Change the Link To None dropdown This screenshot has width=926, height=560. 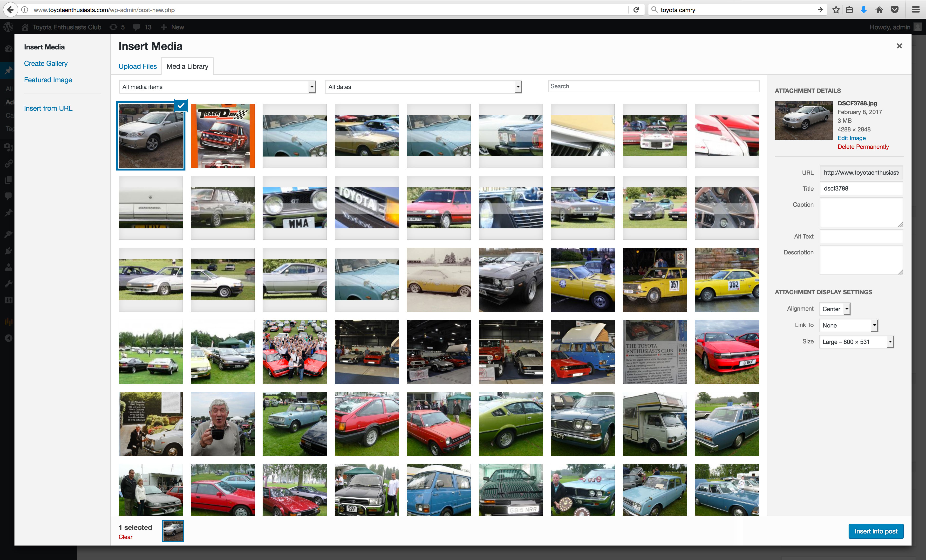(x=848, y=326)
